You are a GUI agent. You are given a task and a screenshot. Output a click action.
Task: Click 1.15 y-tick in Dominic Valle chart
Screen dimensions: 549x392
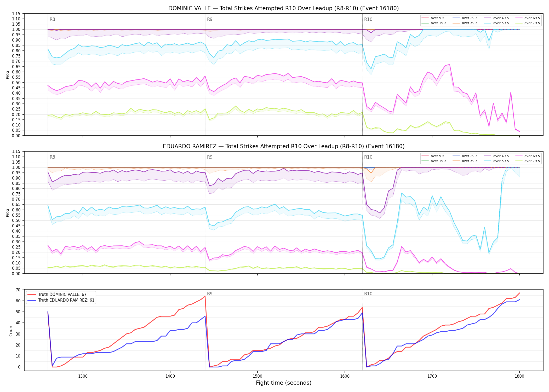click(16, 14)
